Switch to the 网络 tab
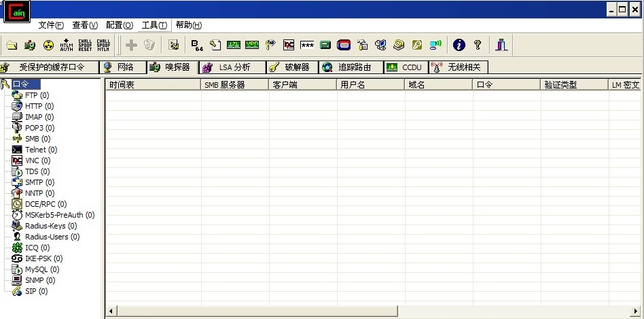Image resolution: width=644 pixels, height=319 pixels. point(123,67)
